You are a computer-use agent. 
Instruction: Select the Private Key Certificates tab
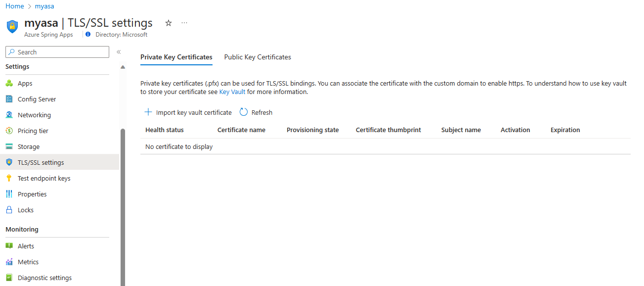click(176, 57)
